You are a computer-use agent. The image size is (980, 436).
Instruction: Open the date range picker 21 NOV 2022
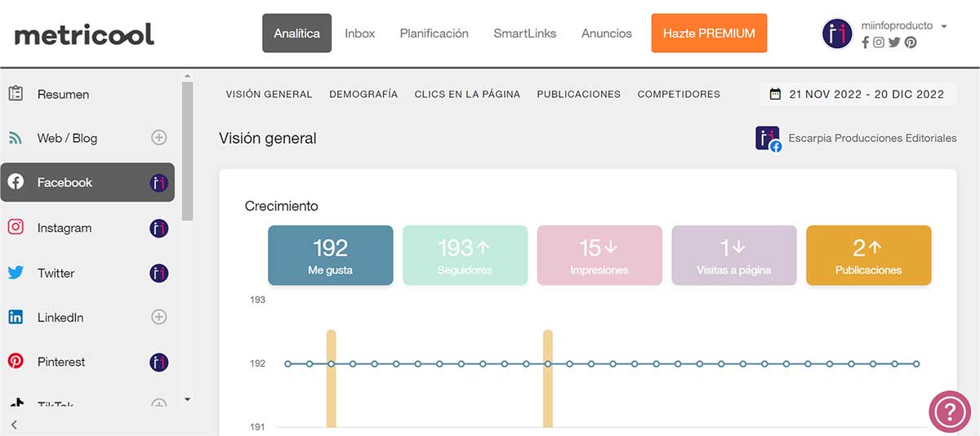pos(857,94)
